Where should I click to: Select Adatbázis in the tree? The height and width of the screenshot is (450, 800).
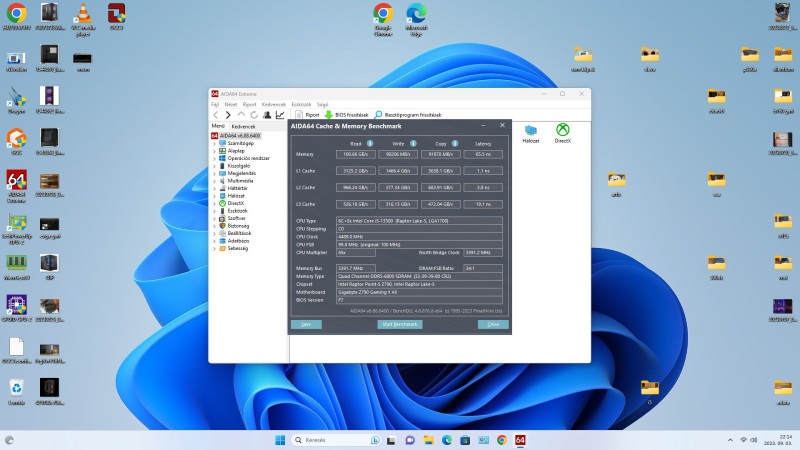(234, 241)
